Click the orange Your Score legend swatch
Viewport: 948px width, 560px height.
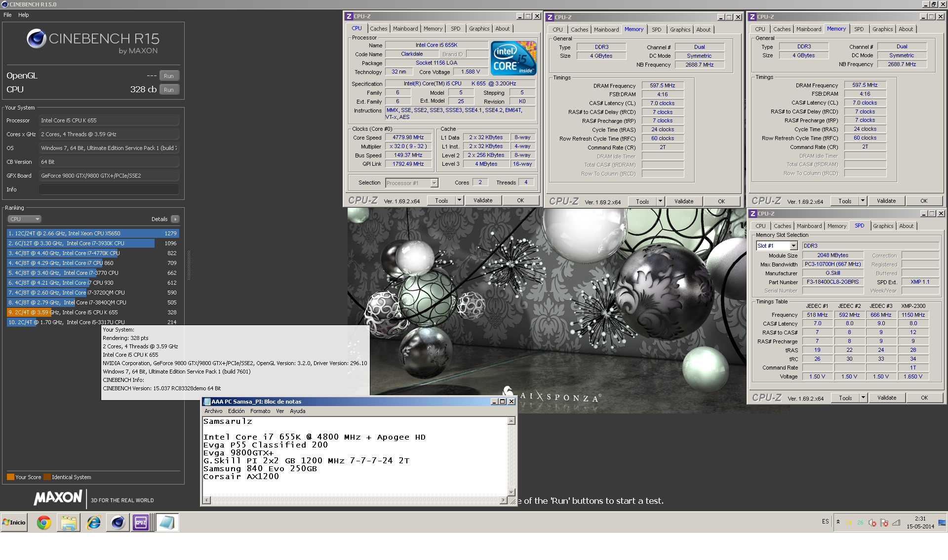point(10,477)
